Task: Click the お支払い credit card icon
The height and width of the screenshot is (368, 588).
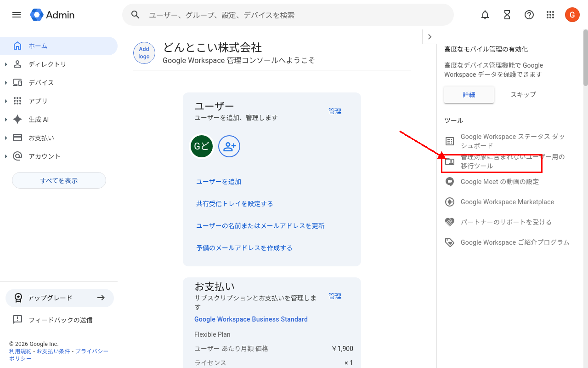Action: click(x=17, y=138)
